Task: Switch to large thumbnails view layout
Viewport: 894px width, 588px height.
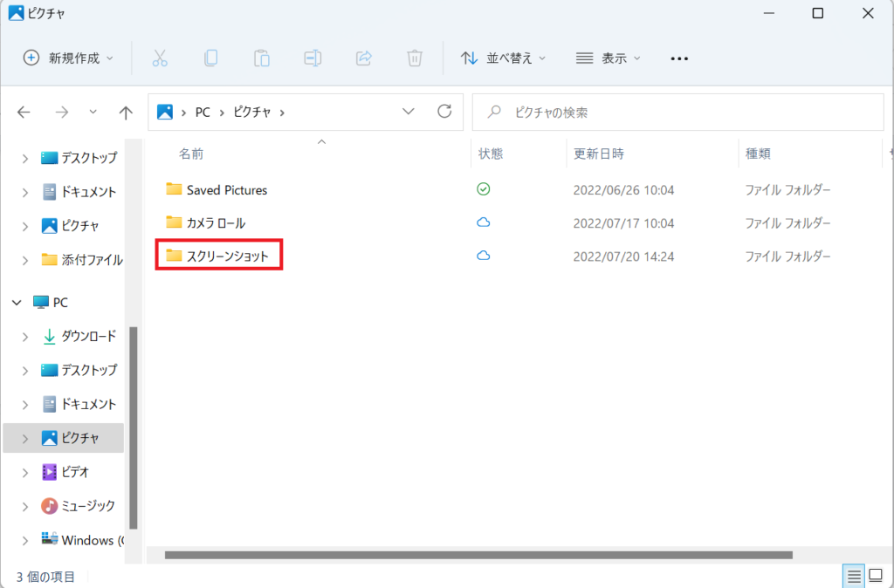Action: coord(876,576)
